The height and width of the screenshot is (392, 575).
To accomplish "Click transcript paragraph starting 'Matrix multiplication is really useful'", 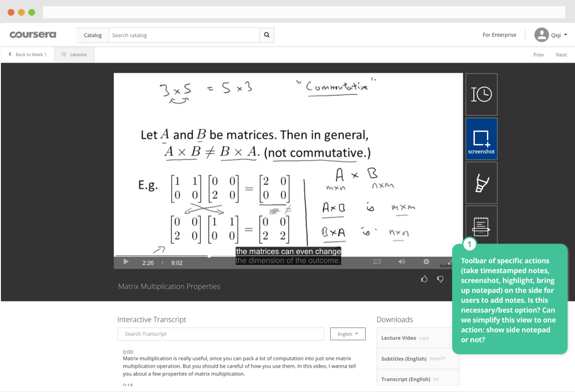I will tap(240, 366).
